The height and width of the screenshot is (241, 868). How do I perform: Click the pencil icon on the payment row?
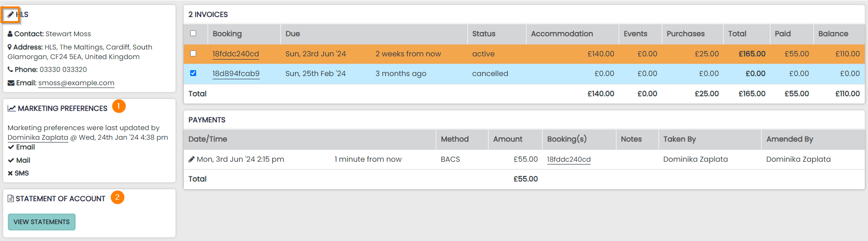coord(192,159)
